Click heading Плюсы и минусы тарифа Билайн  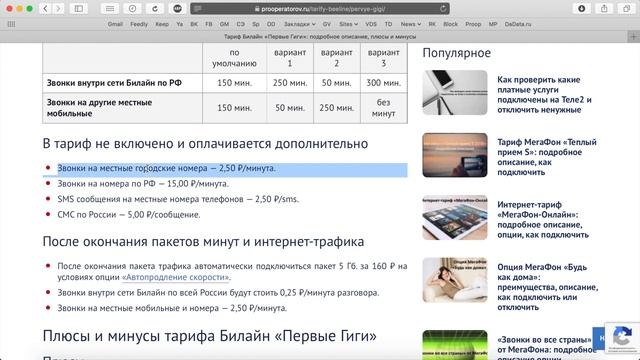(209, 336)
